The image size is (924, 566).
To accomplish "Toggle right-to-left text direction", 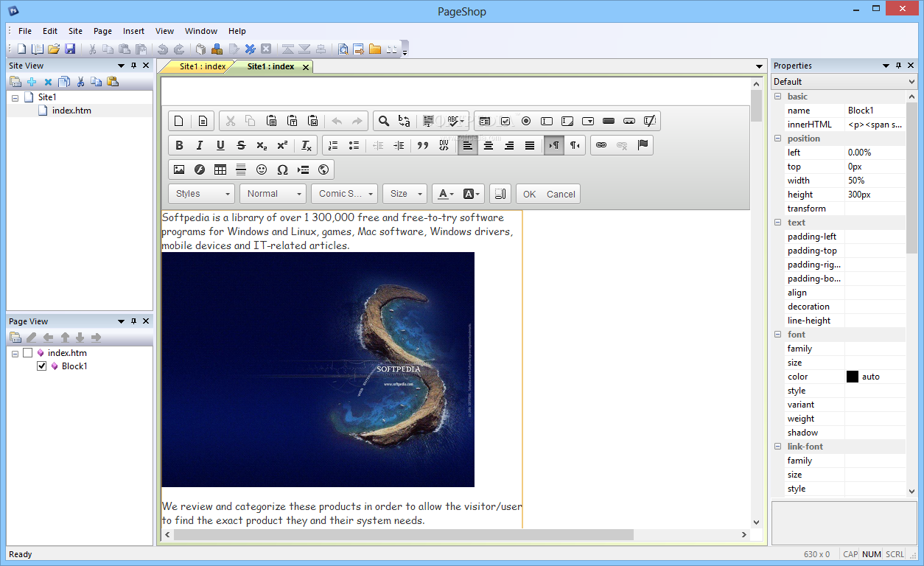I will pos(575,146).
